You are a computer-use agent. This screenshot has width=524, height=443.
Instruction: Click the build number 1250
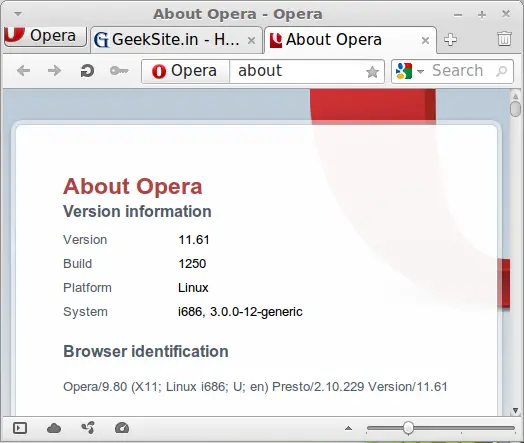192,264
